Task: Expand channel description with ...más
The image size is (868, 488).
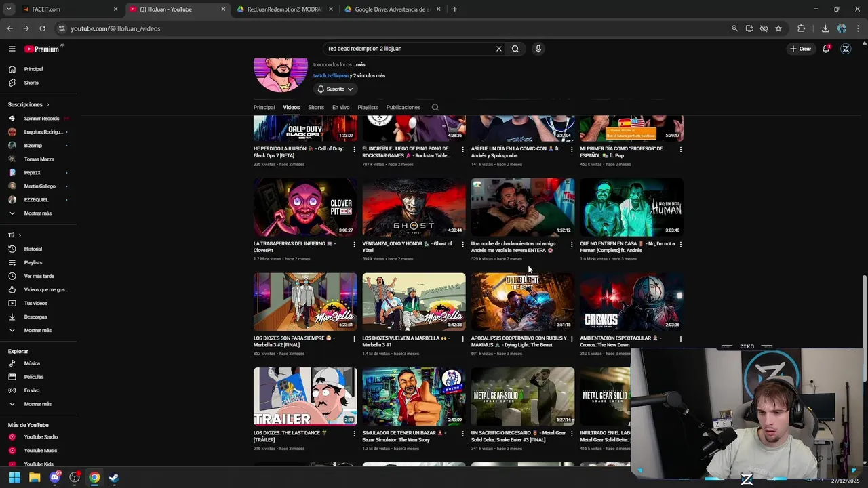Action: (x=359, y=65)
